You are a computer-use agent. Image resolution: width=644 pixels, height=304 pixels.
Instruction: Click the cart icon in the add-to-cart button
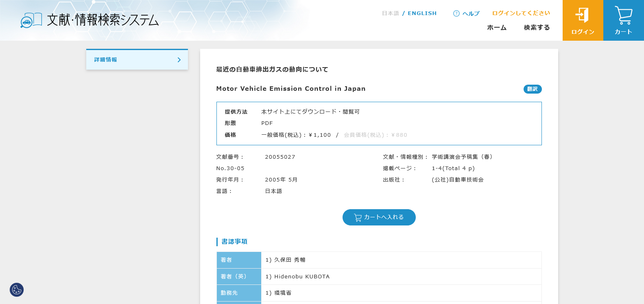click(x=358, y=218)
